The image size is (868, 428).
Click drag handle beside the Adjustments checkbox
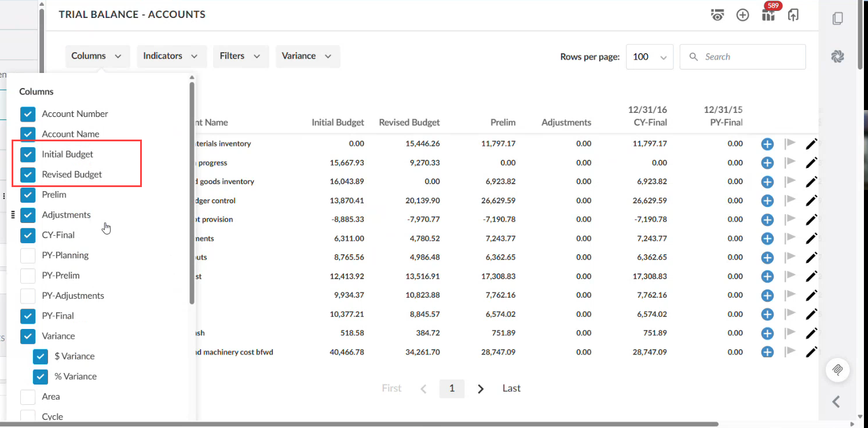click(13, 215)
